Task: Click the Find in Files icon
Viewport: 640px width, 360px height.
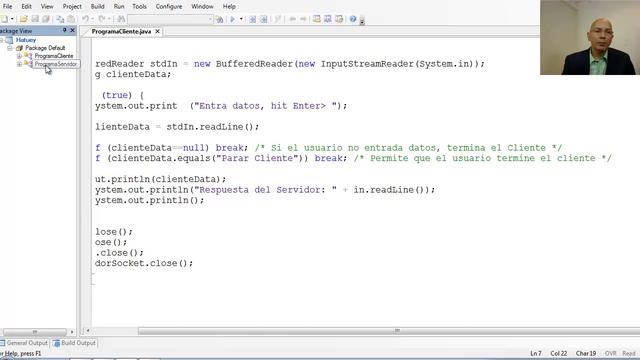Action: click(220, 19)
